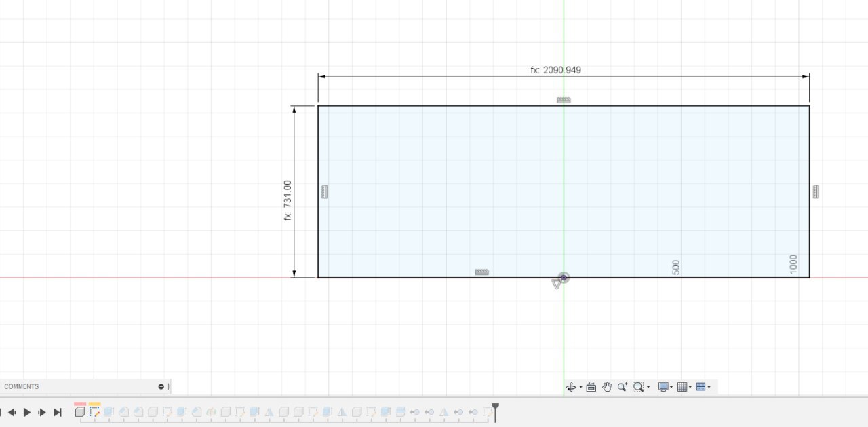This screenshot has width=868, height=427.
Task: Select the vertical constraint glyph on right edge
Action: 816,191
